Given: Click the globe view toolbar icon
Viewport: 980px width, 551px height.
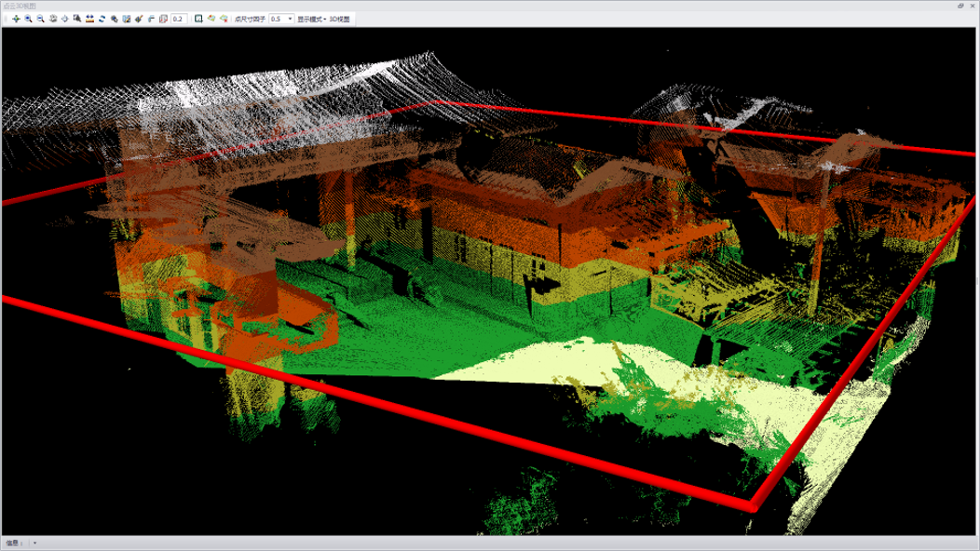Looking at the screenshot, I should [53, 19].
